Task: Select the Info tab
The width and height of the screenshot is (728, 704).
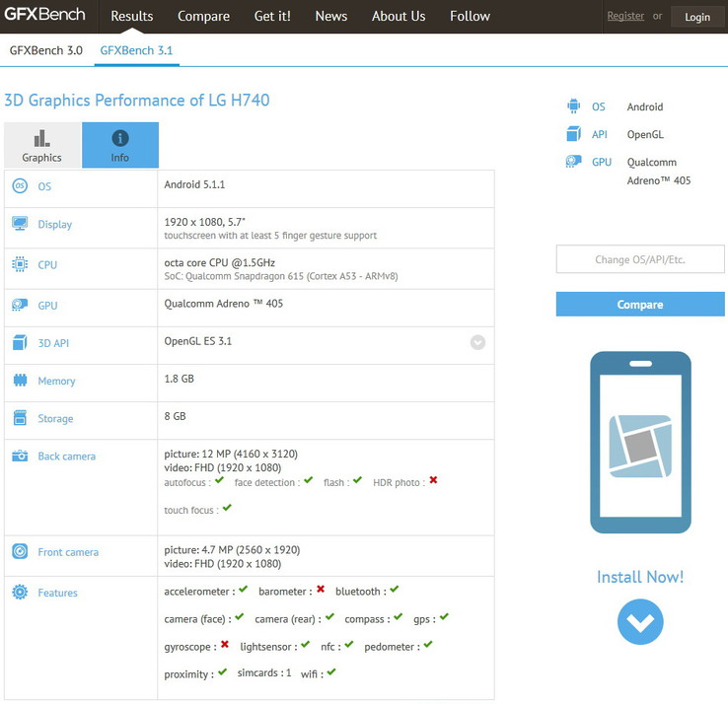Action: coord(120,145)
